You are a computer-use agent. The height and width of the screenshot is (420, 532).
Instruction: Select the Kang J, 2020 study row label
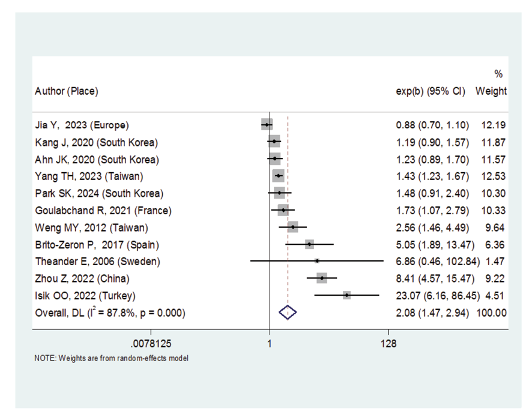[96, 142]
